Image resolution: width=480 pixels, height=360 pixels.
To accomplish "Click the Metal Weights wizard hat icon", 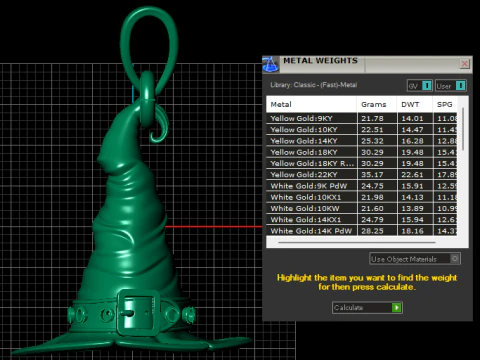I will pyautogui.click(x=271, y=64).
